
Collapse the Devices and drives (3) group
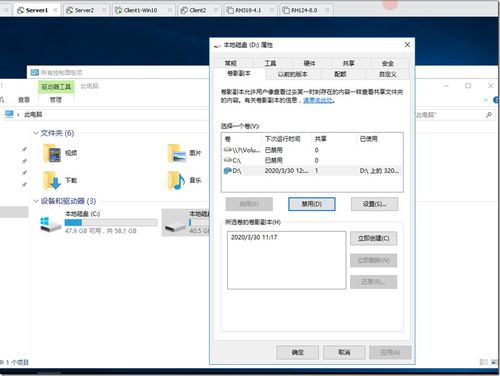point(36,201)
